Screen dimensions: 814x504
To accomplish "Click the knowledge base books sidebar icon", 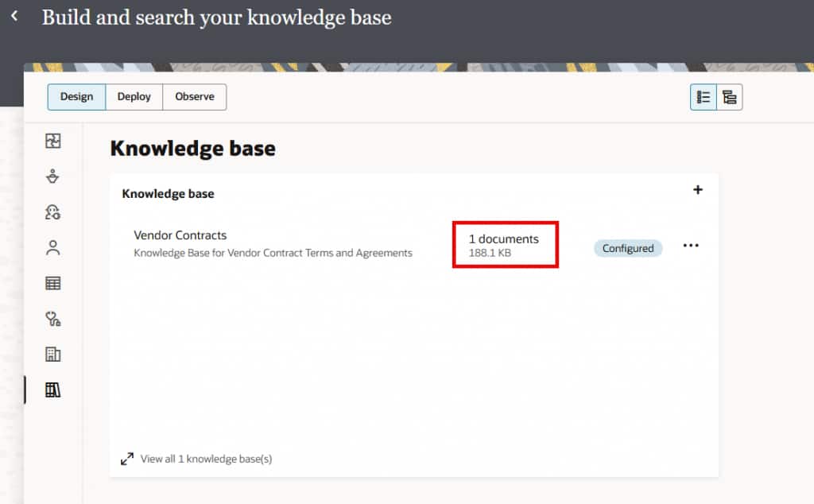I will [x=53, y=390].
